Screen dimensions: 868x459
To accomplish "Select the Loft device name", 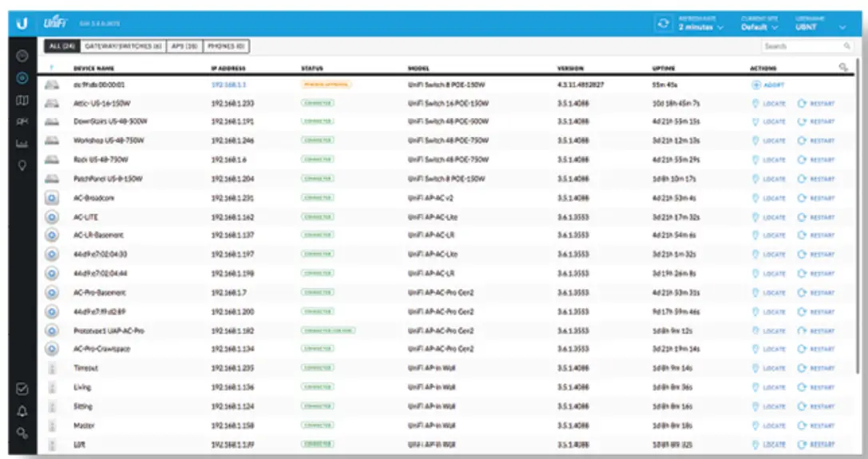I will pyautogui.click(x=78, y=445).
